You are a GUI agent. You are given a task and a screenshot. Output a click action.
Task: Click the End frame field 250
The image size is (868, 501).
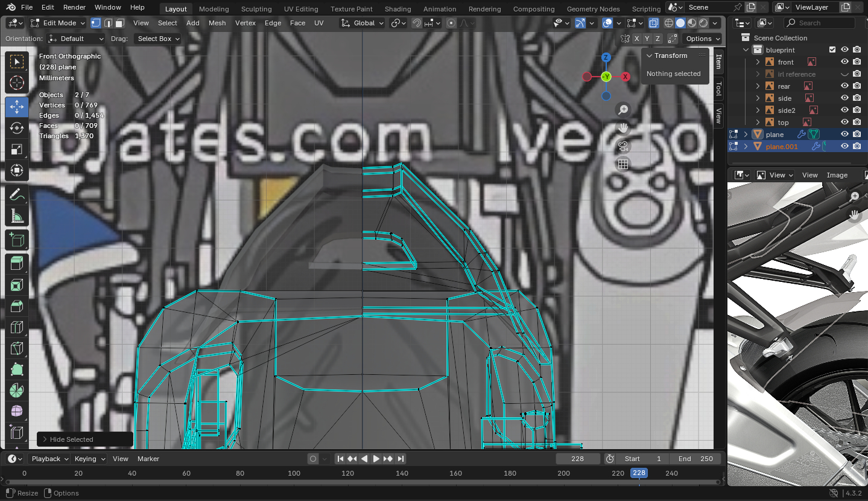point(695,459)
